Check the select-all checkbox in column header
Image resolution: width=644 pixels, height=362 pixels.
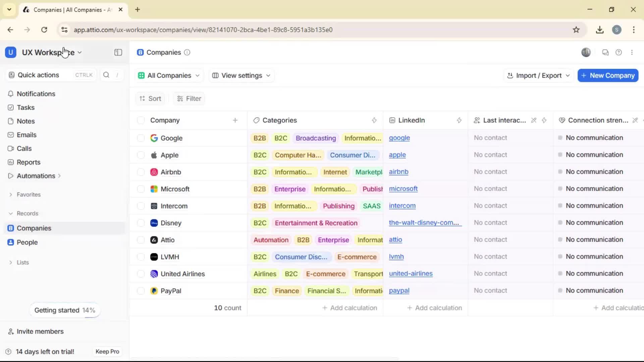click(141, 120)
